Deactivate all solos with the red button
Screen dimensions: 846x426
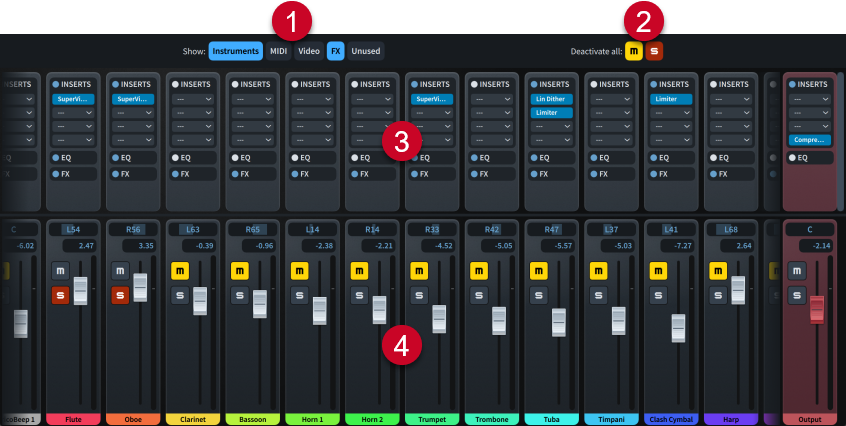click(x=654, y=50)
